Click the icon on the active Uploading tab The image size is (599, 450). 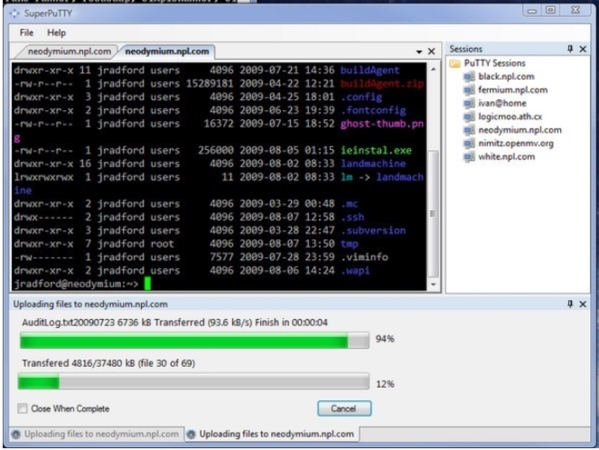coord(191,434)
